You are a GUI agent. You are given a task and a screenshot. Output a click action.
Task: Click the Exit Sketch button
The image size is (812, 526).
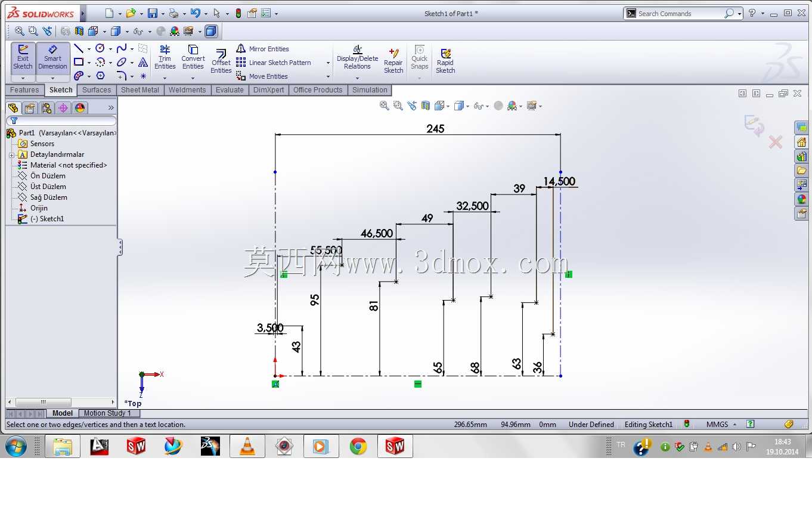(x=23, y=58)
